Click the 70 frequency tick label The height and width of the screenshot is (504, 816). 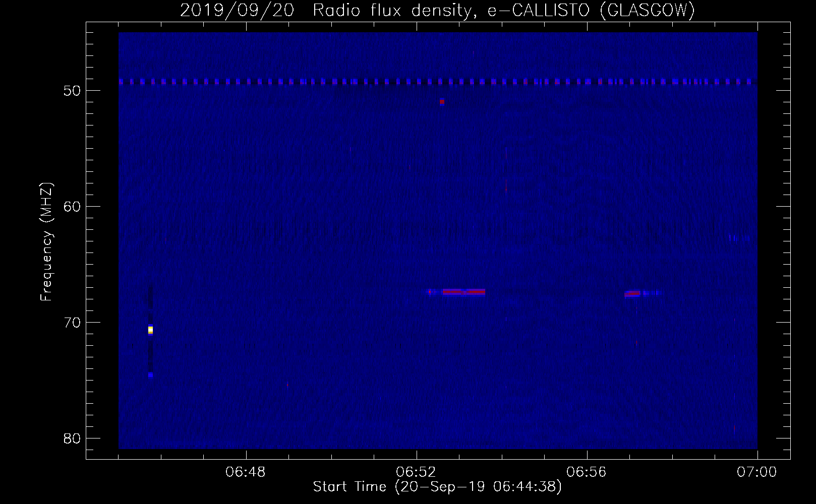[72, 323]
